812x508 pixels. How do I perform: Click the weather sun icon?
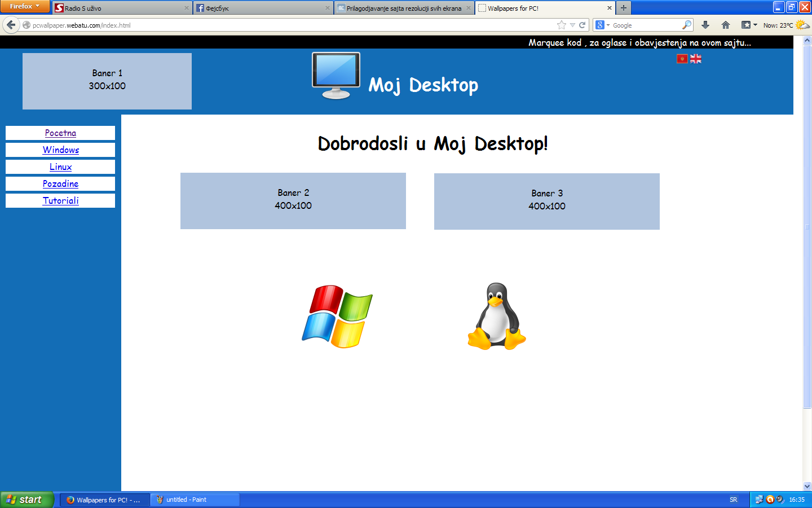click(802, 25)
